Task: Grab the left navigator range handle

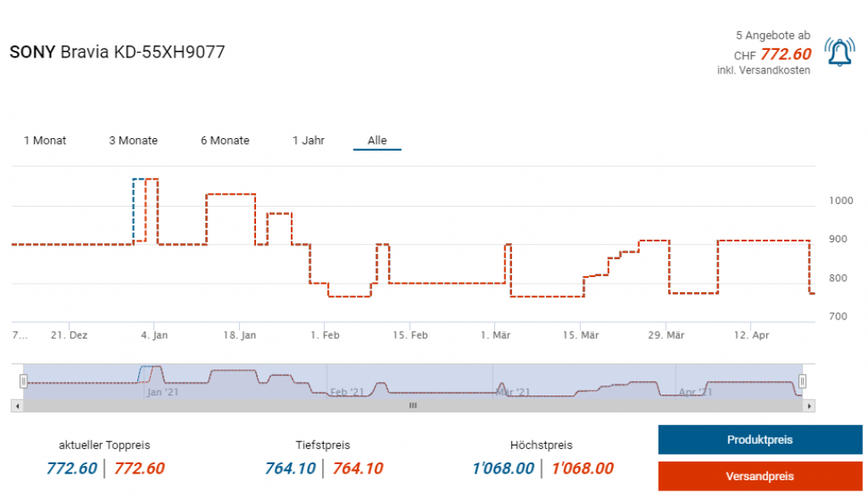Action: (x=23, y=380)
